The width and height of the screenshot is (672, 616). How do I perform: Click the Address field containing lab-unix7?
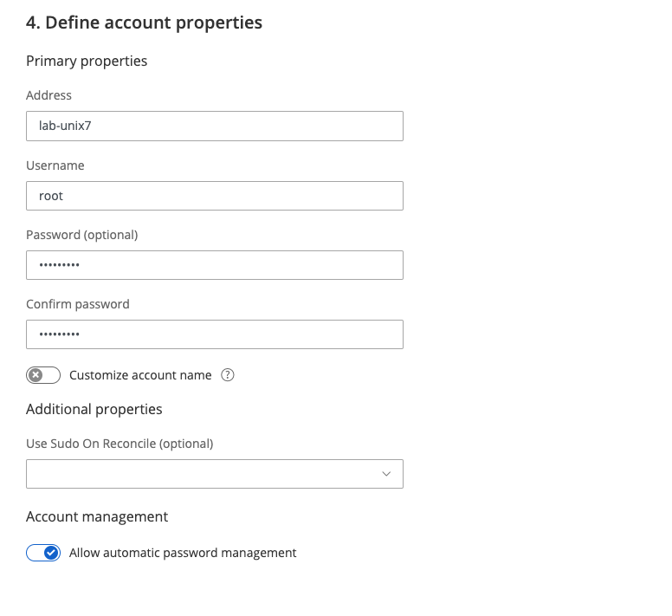(214, 126)
